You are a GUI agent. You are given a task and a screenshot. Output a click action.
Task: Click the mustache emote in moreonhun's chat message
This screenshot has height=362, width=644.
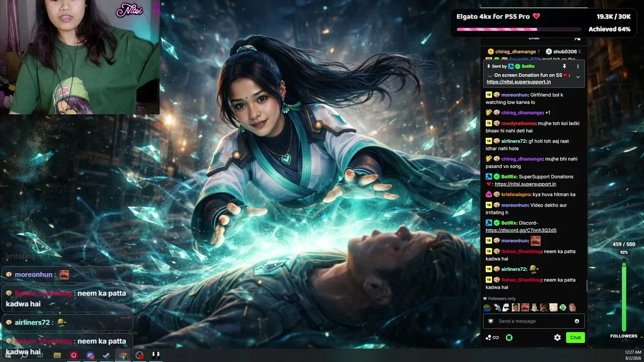(x=536, y=241)
